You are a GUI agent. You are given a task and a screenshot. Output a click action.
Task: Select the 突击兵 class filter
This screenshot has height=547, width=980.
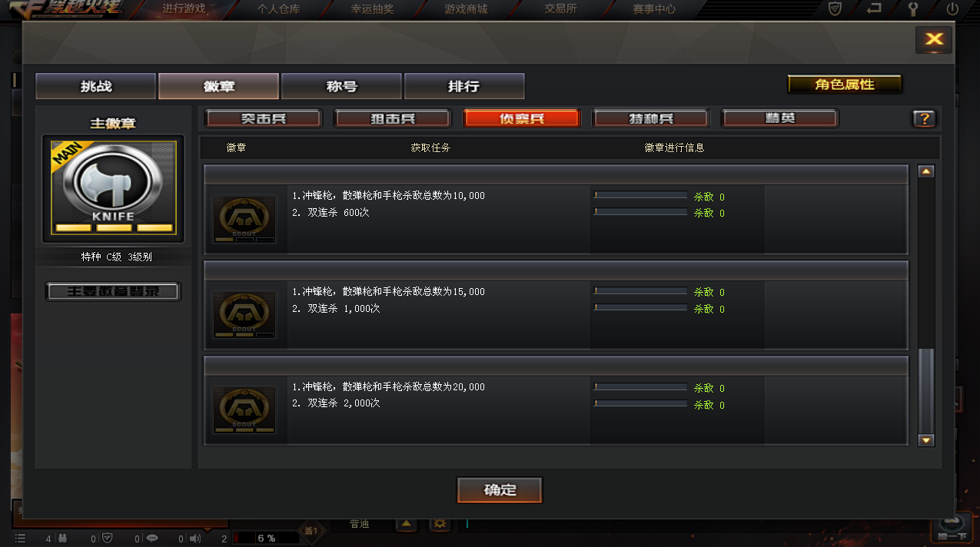(x=263, y=118)
